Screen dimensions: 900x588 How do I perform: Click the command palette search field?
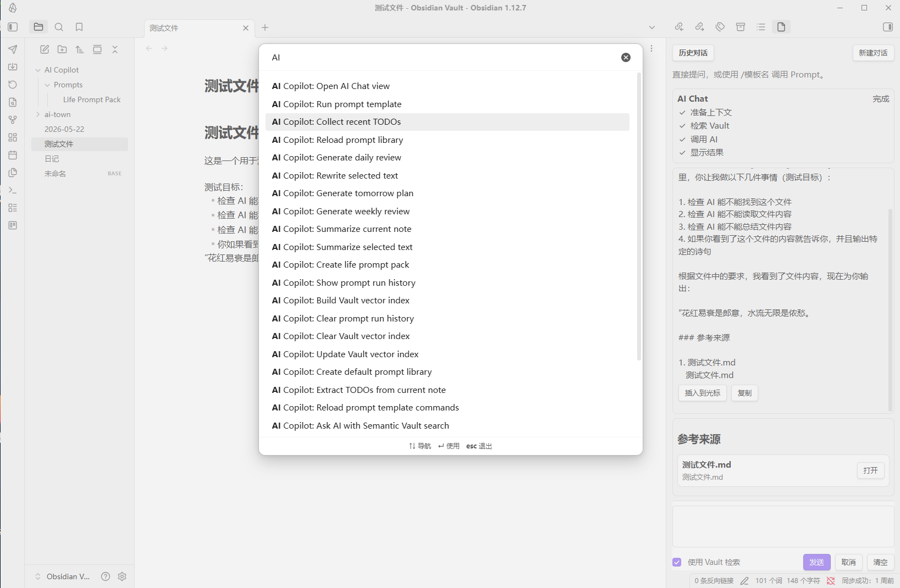[x=443, y=58]
